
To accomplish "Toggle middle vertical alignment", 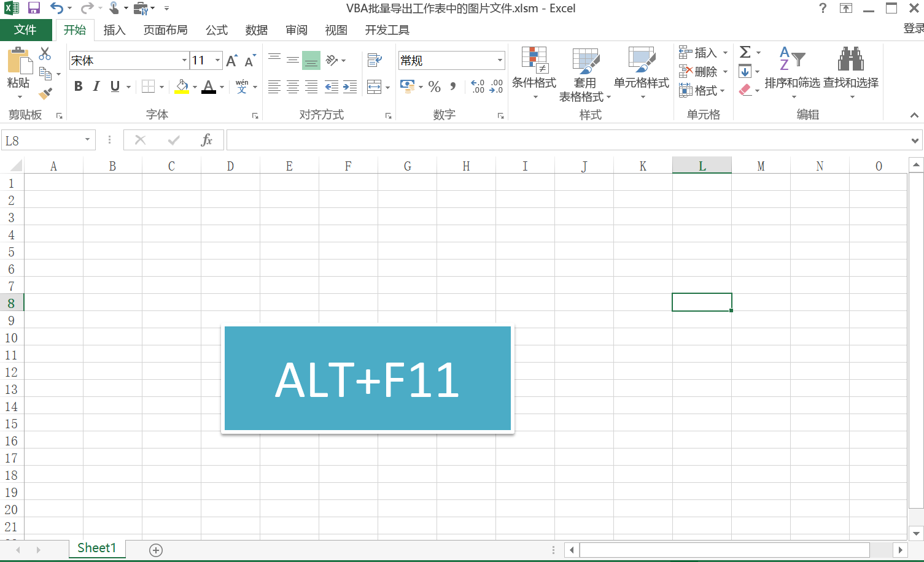I will point(293,60).
